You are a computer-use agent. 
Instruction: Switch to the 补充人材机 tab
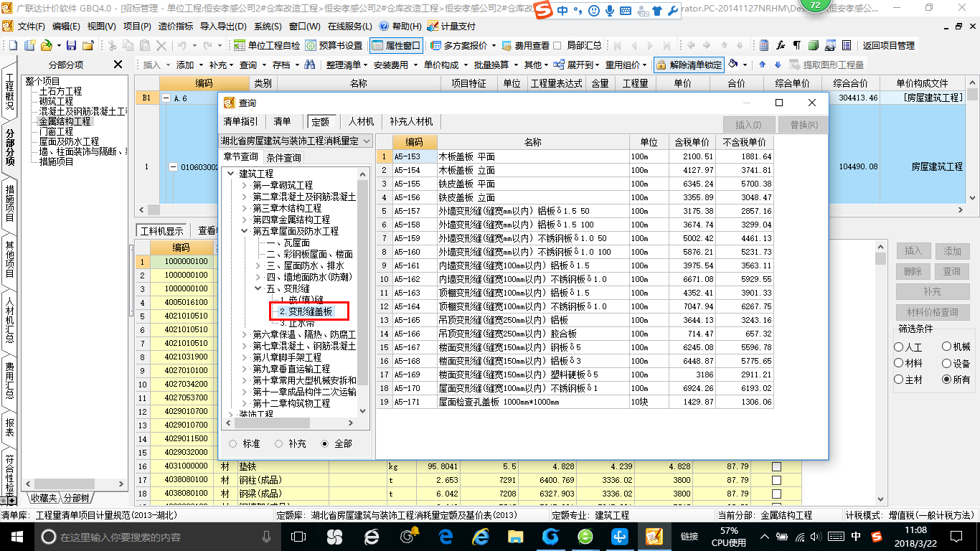coord(411,122)
